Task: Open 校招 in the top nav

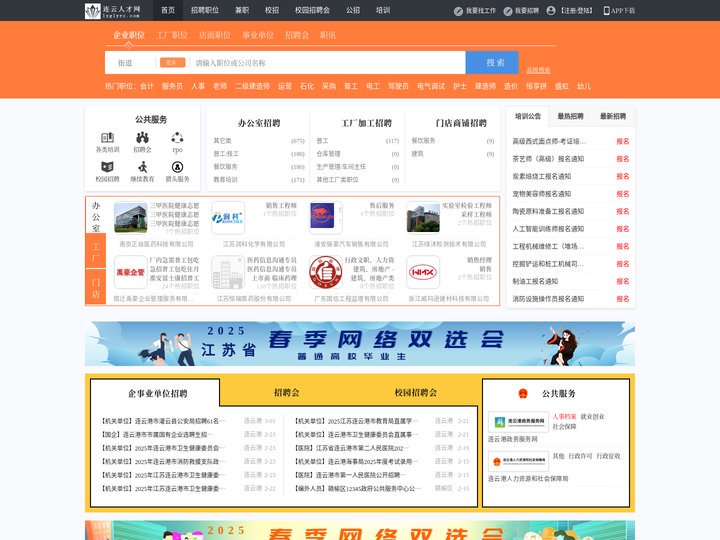Action: click(x=272, y=10)
